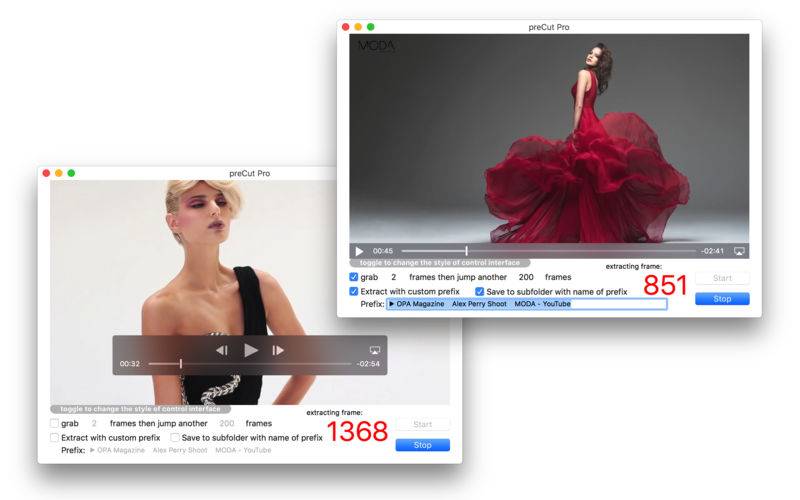
Task: Step one frame forward in blonde model video
Action: pos(278,350)
